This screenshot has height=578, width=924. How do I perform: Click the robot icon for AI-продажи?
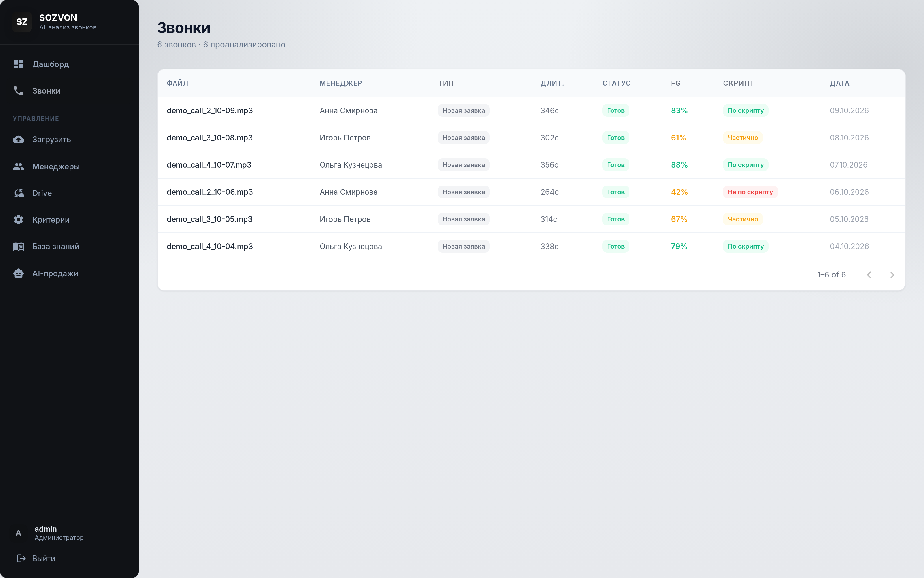coord(18,273)
